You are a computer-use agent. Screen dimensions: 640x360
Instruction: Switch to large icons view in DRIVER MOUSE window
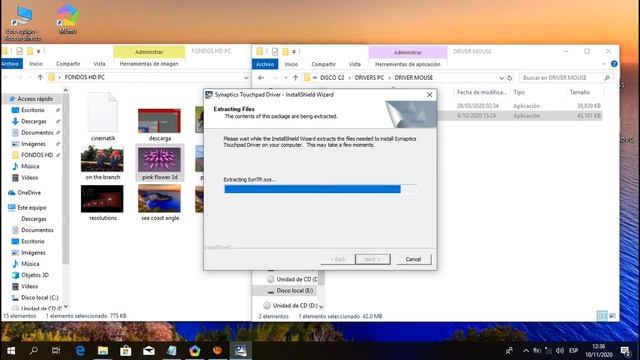tap(612, 316)
